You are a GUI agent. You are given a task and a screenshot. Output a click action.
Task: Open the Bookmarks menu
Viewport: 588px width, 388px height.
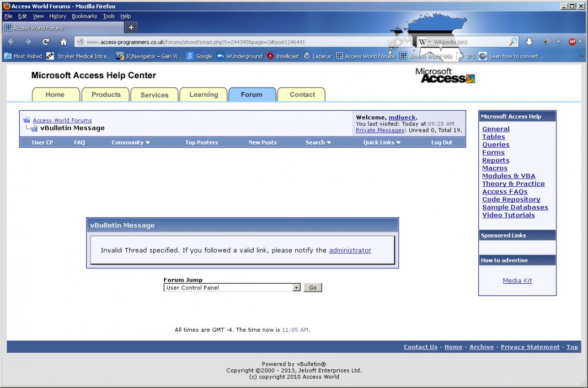pyautogui.click(x=84, y=16)
